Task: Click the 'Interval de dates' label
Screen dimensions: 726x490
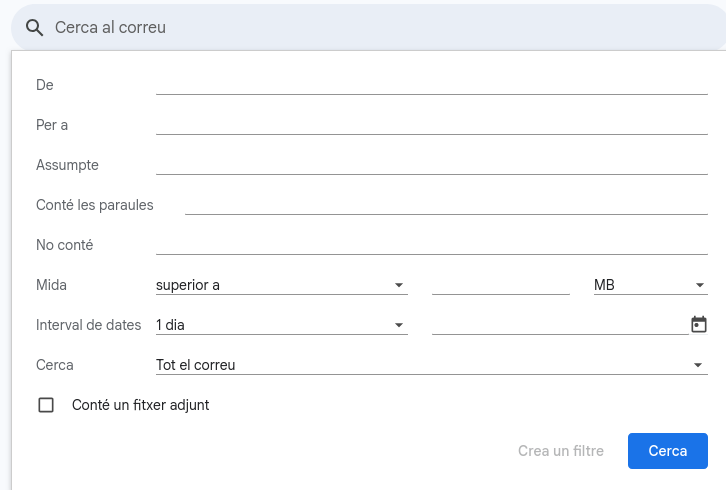Action: pos(88,325)
